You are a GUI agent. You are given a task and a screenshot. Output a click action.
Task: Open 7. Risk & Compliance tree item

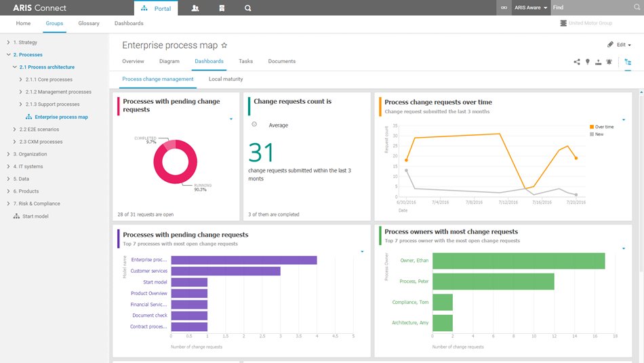37,204
